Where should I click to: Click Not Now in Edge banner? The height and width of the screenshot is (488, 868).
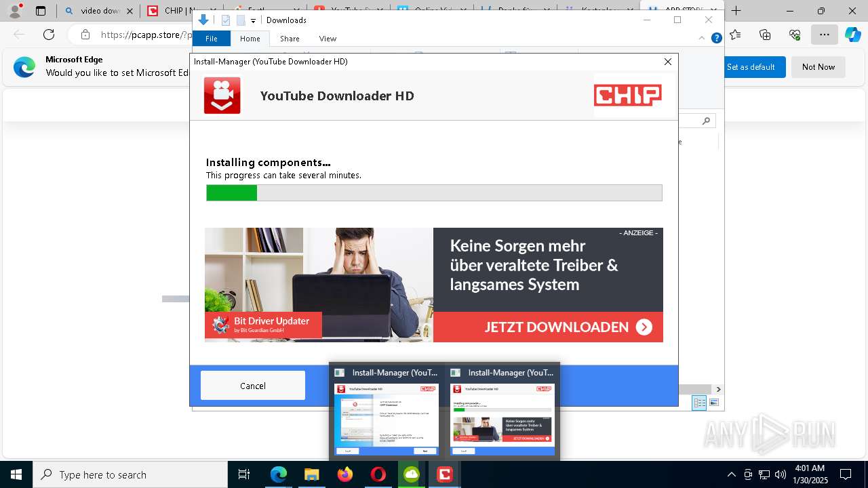tap(818, 67)
